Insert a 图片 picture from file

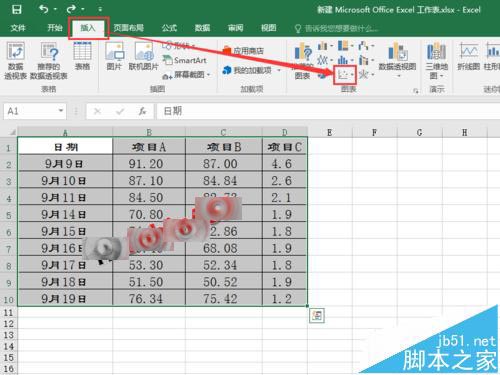tap(114, 56)
